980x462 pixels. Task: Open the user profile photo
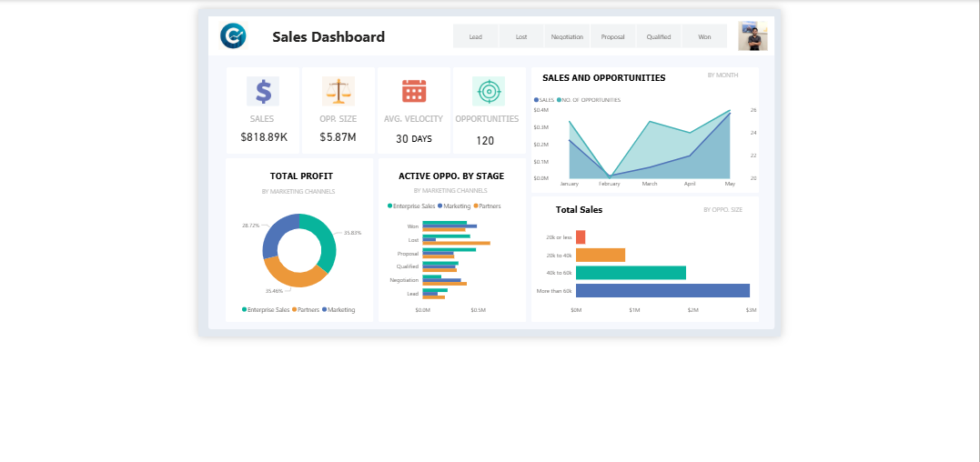tap(753, 36)
